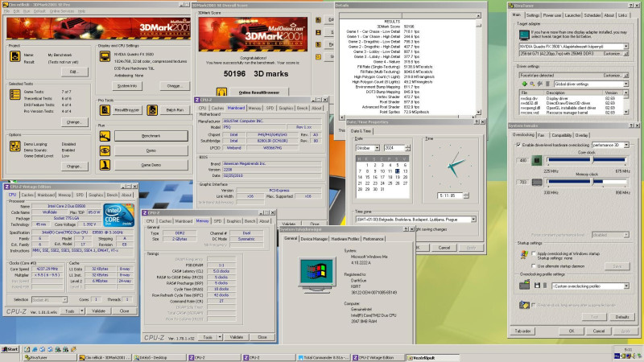
Task: Open the month dropdown in Date/Time Properties
Action: point(377,148)
